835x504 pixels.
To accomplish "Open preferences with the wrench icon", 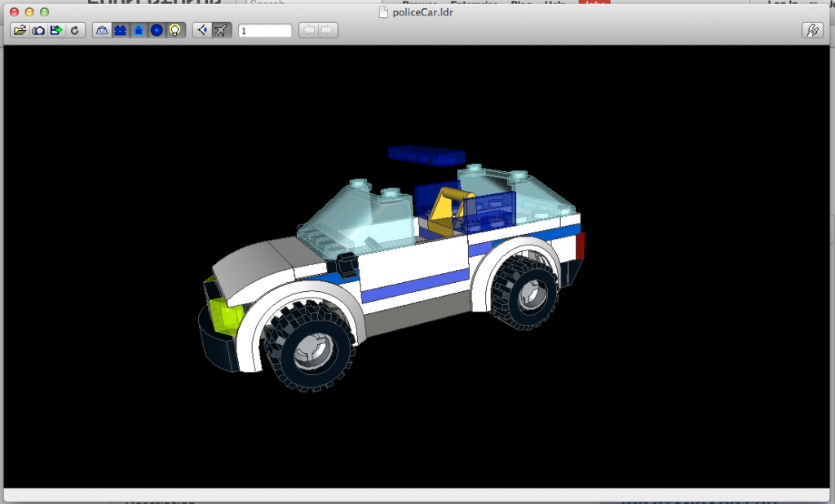I will [813, 30].
